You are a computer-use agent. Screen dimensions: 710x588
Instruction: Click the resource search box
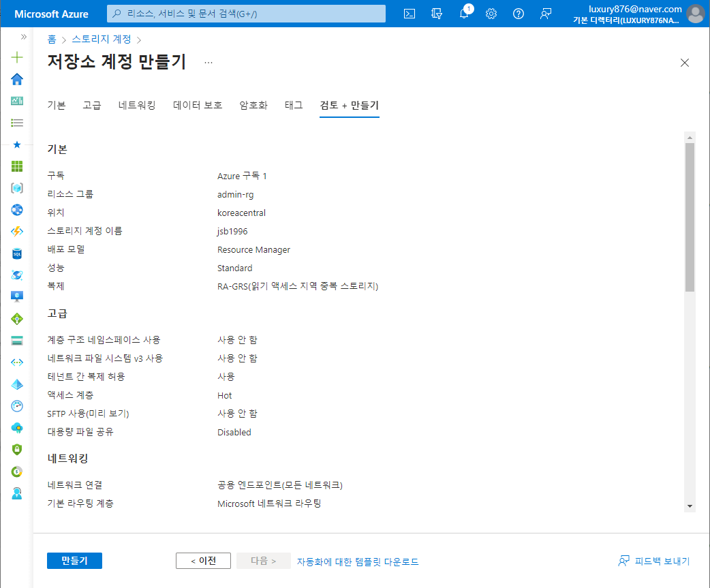point(247,14)
